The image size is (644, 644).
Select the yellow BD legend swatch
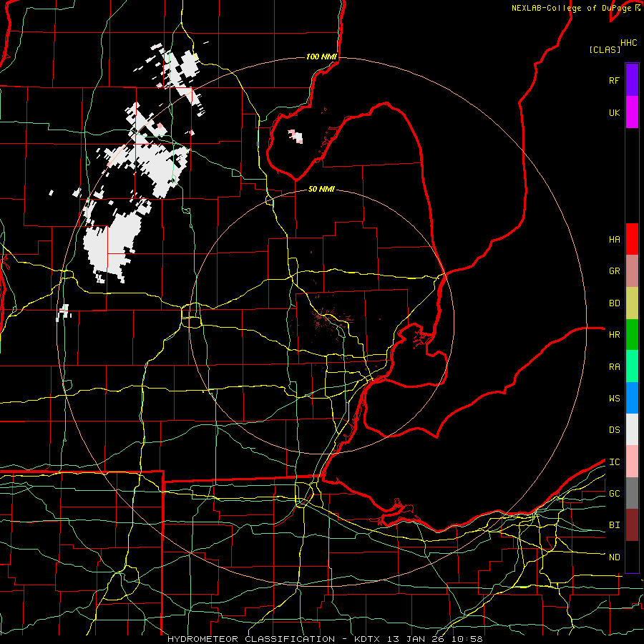(x=632, y=303)
